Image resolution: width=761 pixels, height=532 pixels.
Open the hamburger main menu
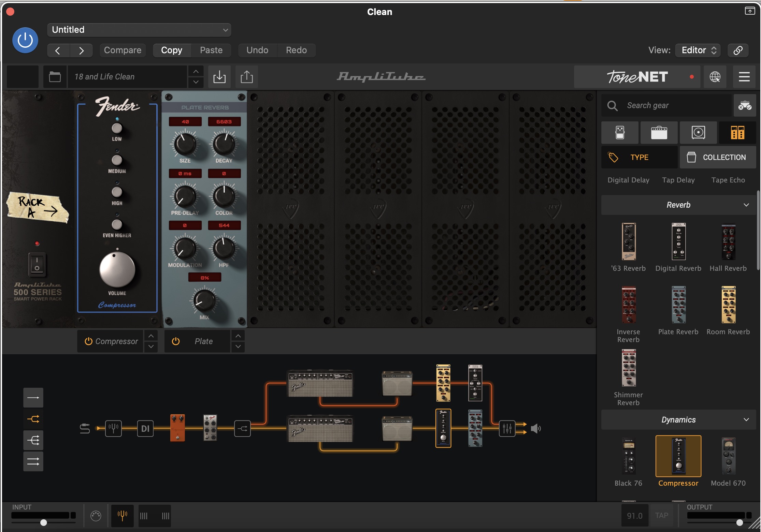point(744,77)
